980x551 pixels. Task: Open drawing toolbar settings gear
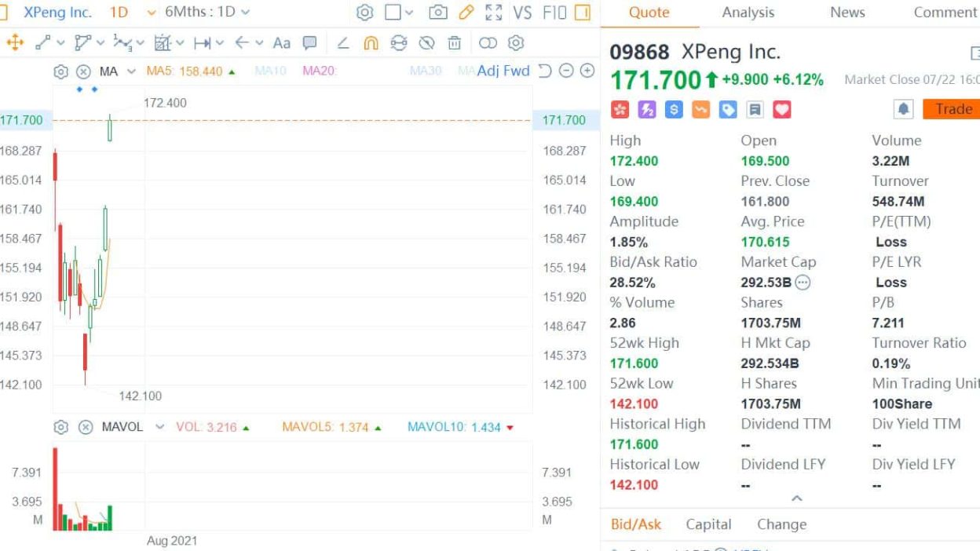click(x=516, y=43)
